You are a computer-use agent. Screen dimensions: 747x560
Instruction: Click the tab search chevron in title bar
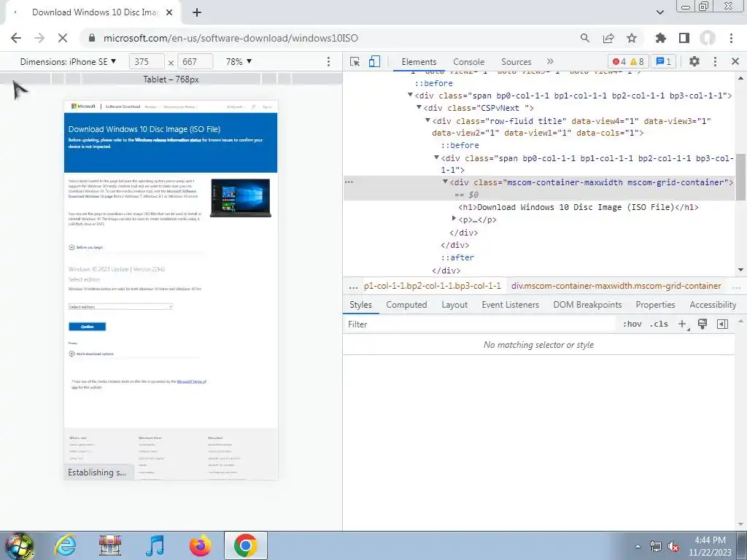[659, 12]
